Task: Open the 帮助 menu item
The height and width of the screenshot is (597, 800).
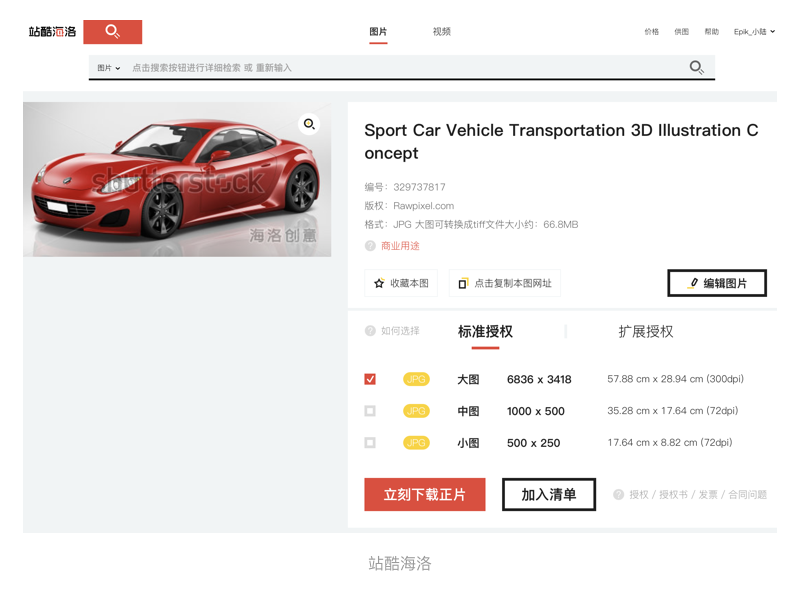Action: [x=712, y=32]
